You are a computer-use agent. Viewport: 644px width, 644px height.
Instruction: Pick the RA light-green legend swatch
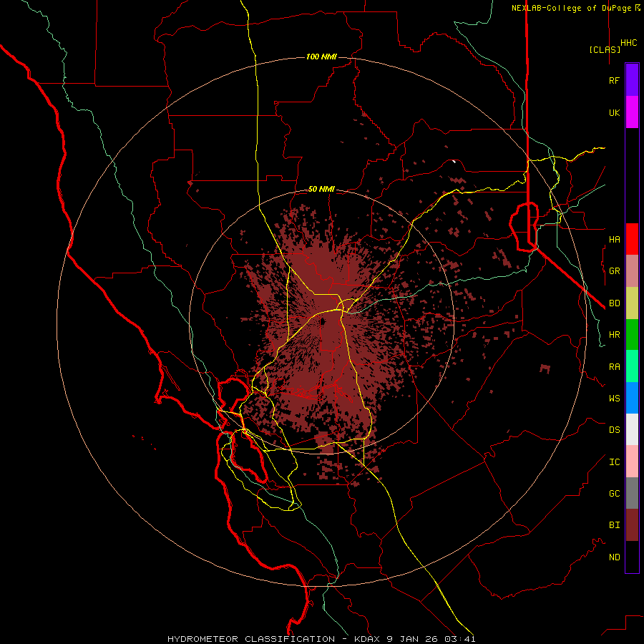tap(632, 366)
